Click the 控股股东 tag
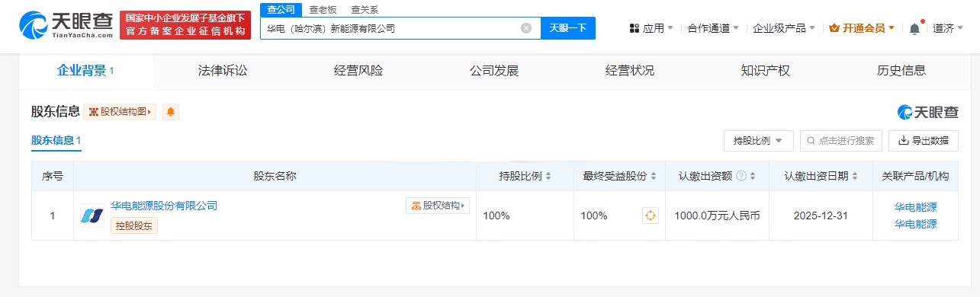The height and width of the screenshot is (297, 980). 134,225
